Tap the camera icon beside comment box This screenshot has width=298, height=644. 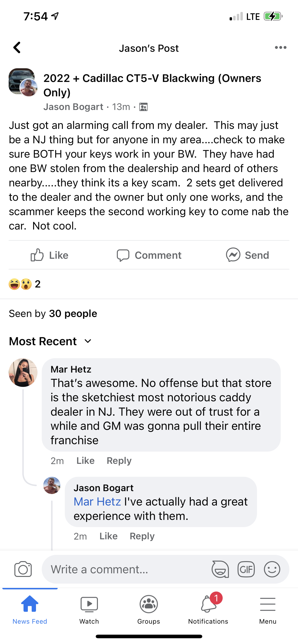(23, 569)
